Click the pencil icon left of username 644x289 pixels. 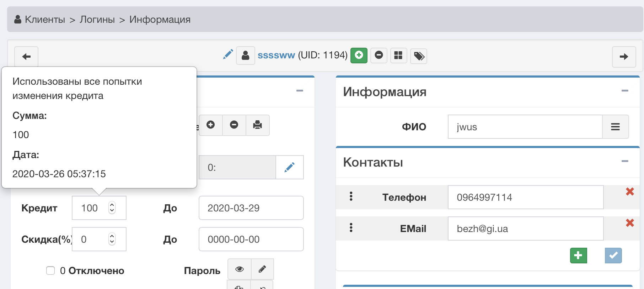(228, 54)
